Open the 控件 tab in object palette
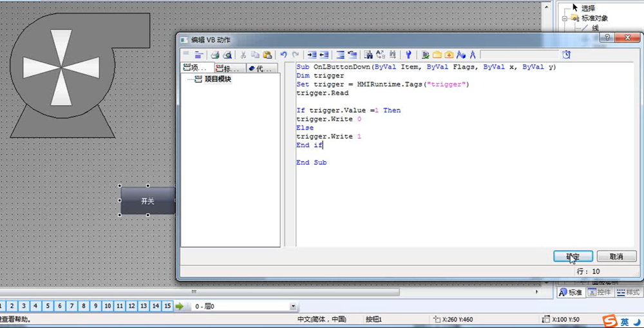 point(599,293)
